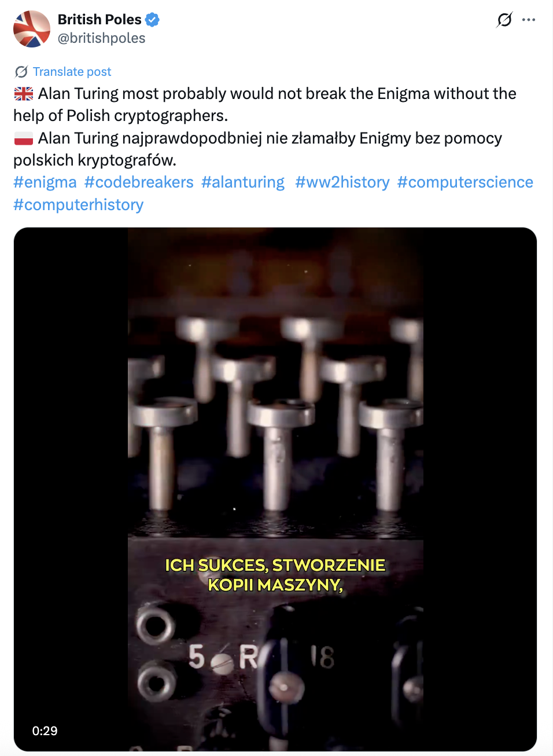Image resolution: width=553 pixels, height=756 pixels.
Task: Click the 0:29 video duration indicator
Action: point(46,731)
